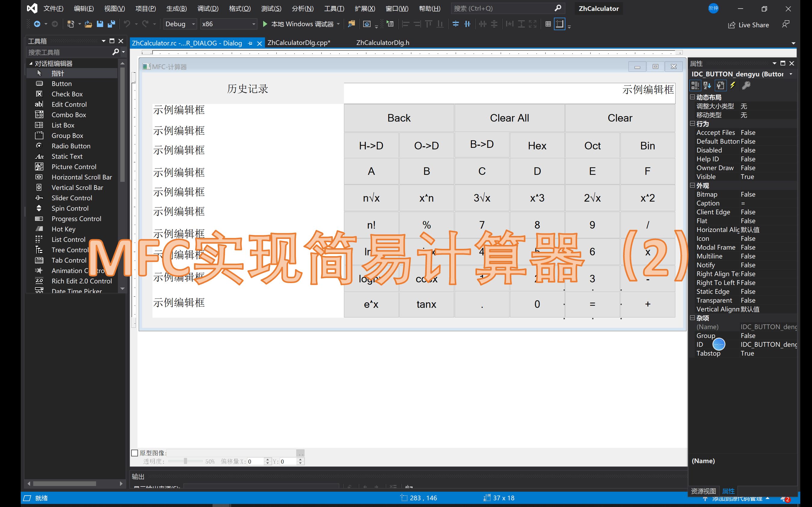The width and height of the screenshot is (812, 507).
Task: Collapse the 外观 property section
Action: click(692, 185)
